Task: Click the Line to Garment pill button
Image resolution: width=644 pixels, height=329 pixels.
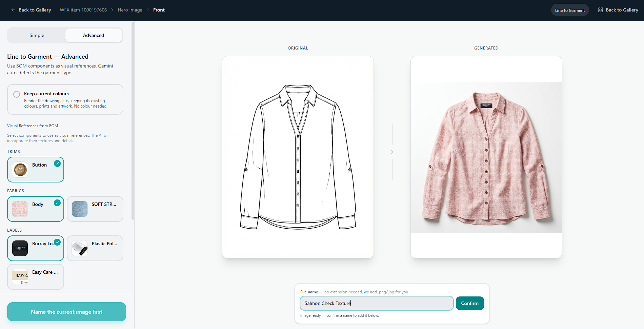Action: point(570,10)
